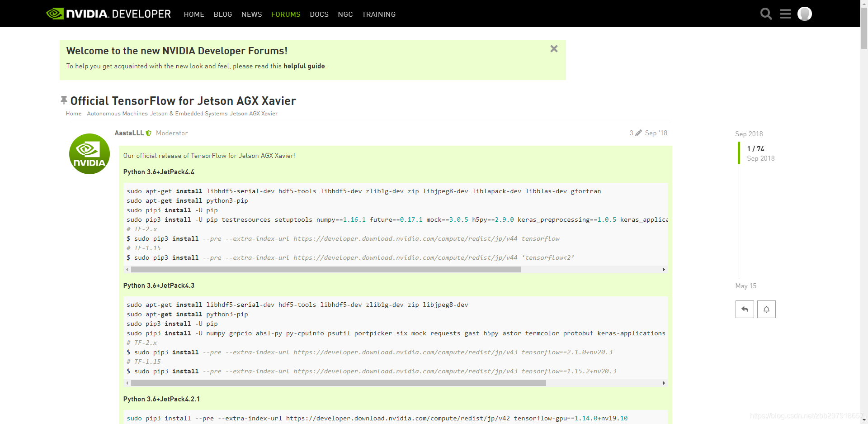Screen dimensions: 868x424
Task: Click the Sep '18 post date
Action: (656, 133)
